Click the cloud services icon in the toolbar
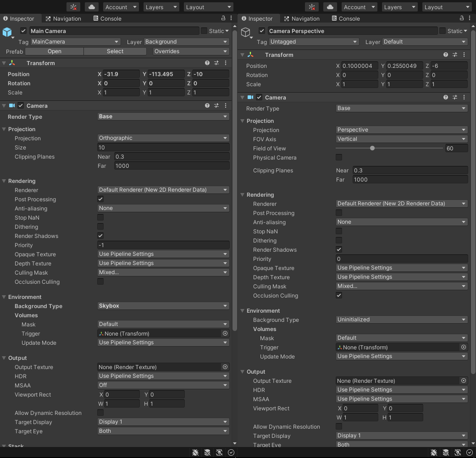Screen dimensions: 476x458 tap(91, 7)
